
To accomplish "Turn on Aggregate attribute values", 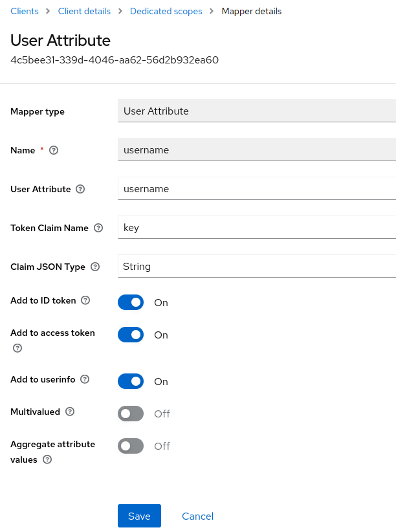I will tap(131, 446).
